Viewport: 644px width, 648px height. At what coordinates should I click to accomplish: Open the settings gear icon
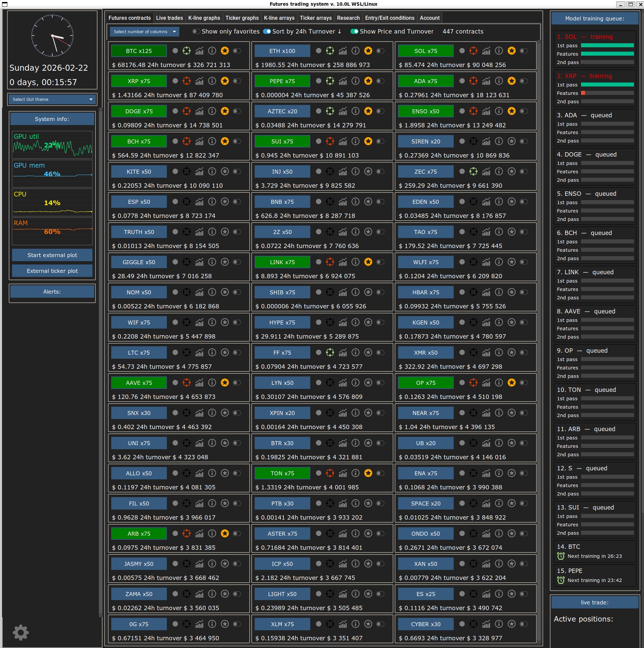pyautogui.click(x=21, y=633)
